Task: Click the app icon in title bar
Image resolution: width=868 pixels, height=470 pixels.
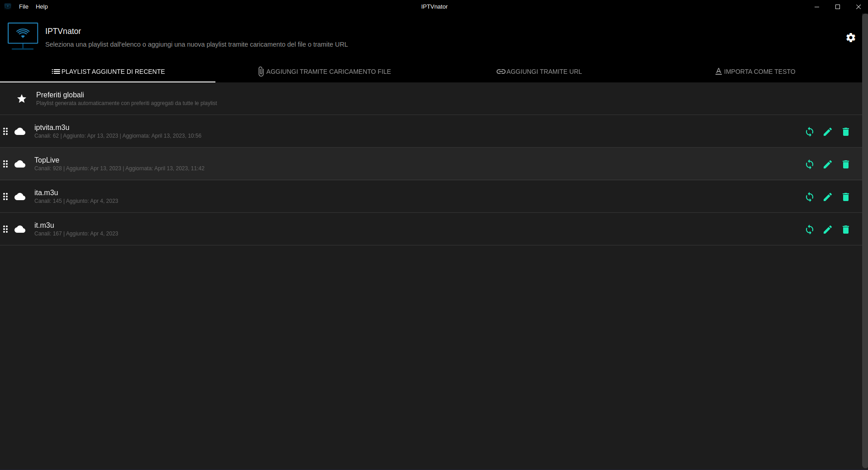Action: 8,6
